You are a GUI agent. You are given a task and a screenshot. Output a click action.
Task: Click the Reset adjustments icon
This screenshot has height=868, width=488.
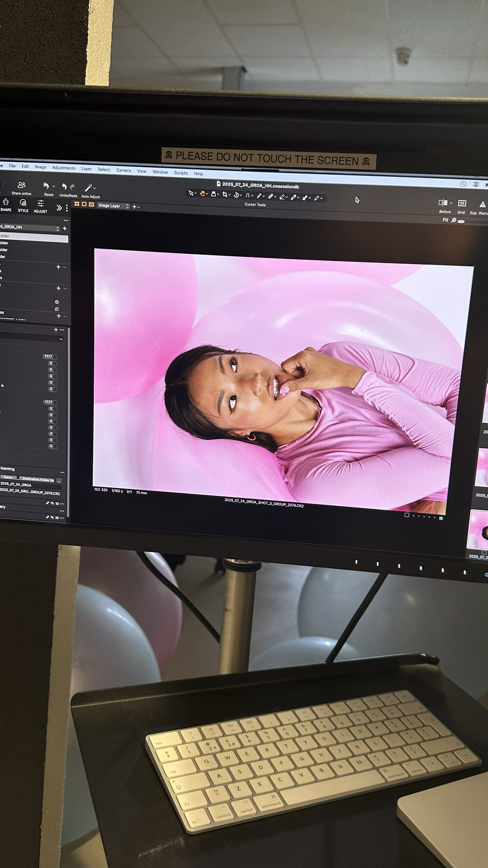[46, 186]
